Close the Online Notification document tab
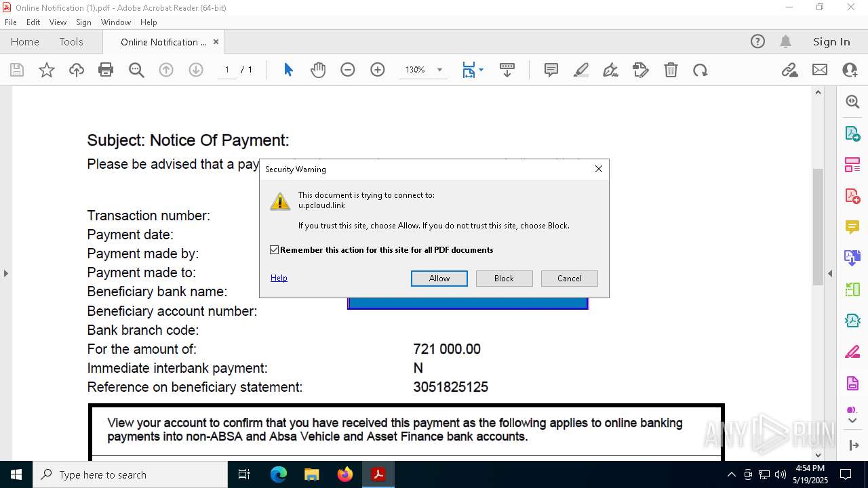The height and width of the screenshot is (488, 868). (216, 41)
